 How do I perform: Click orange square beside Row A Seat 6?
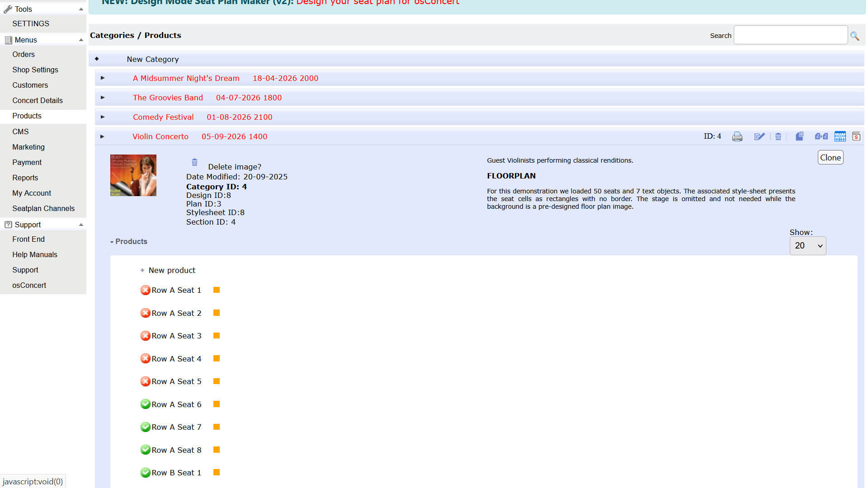(217, 404)
